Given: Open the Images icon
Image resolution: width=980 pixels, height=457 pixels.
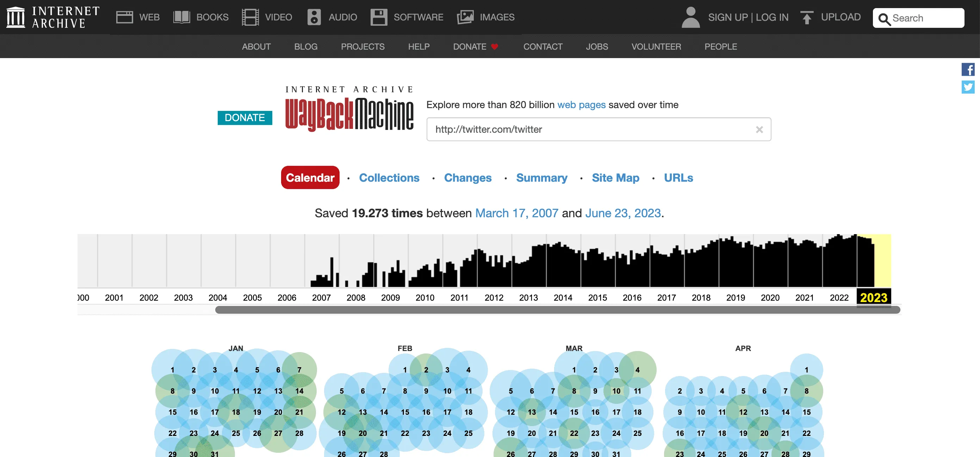Looking at the screenshot, I should pyautogui.click(x=465, y=17).
